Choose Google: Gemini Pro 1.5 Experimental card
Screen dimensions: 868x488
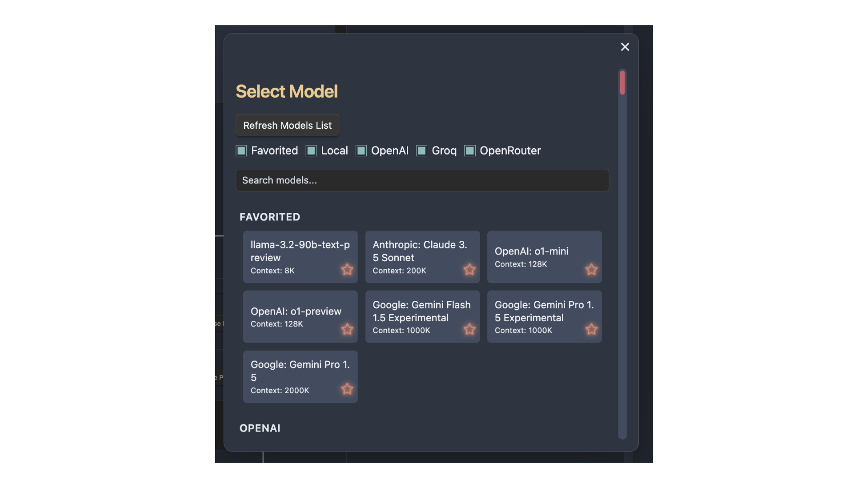point(544,317)
